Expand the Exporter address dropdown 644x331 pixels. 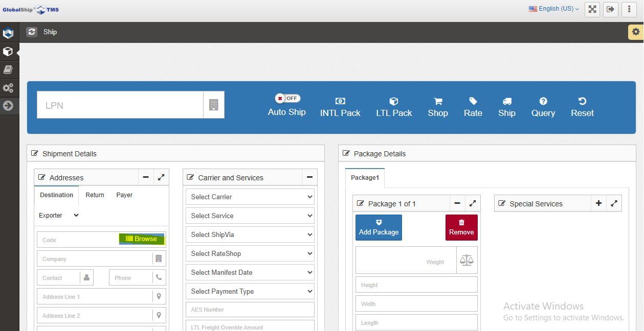pyautogui.click(x=58, y=215)
